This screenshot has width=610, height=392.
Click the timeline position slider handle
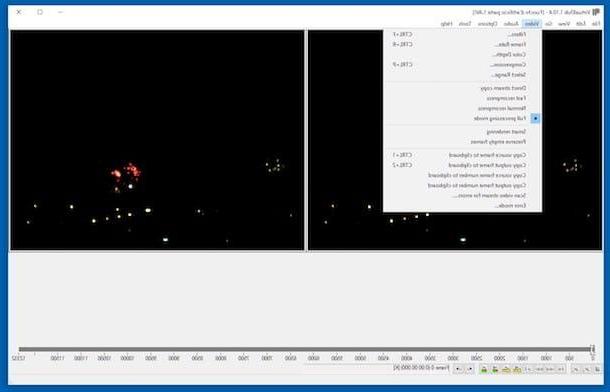[592, 349]
